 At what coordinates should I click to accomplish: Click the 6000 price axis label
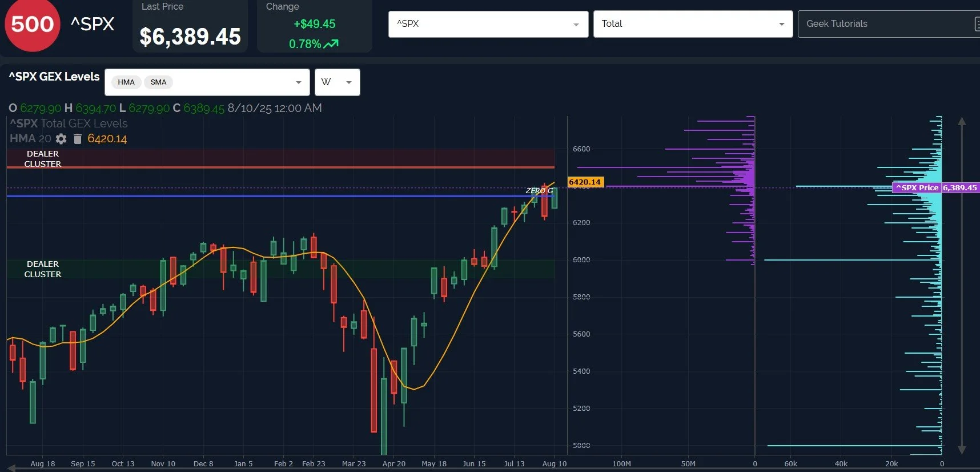click(x=581, y=259)
